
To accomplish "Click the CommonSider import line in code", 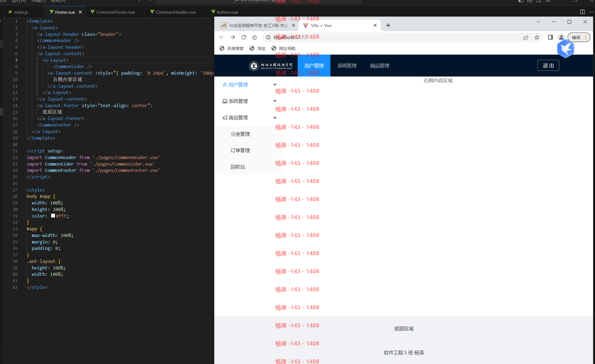I will point(91,164).
